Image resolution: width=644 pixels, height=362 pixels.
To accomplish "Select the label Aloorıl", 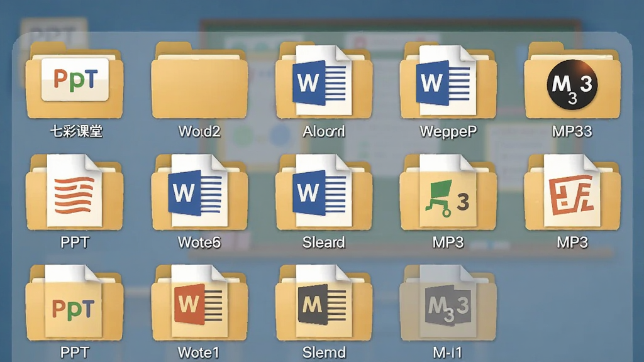I will [324, 131].
